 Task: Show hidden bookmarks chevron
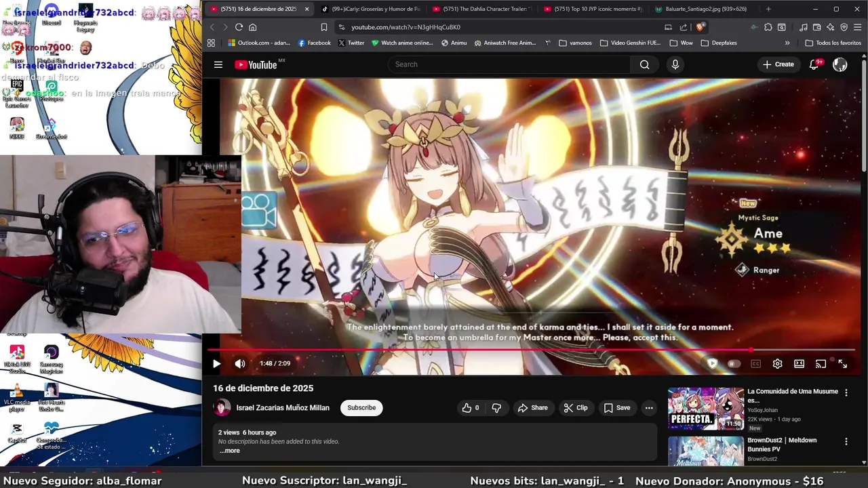pyautogui.click(x=787, y=43)
